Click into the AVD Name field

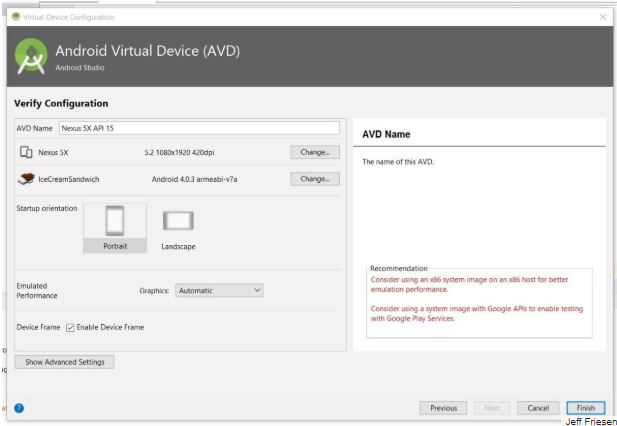click(x=199, y=128)
